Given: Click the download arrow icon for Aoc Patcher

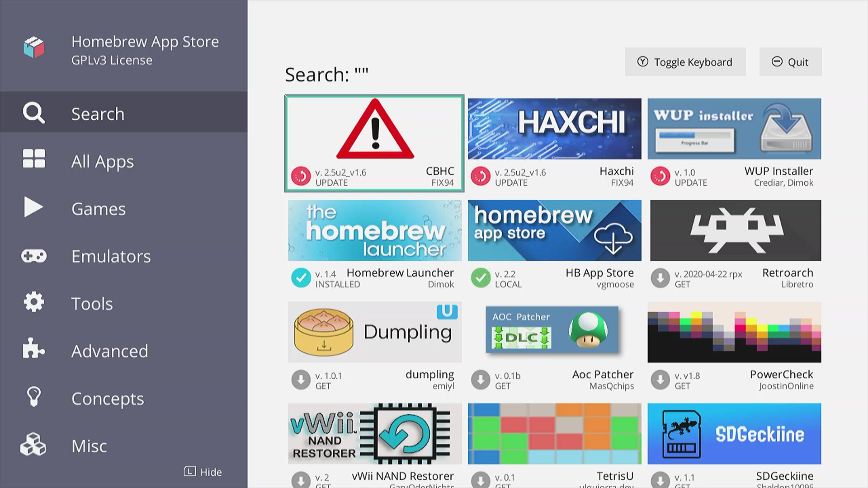Looking at the screenshot, I should point(481,380).
